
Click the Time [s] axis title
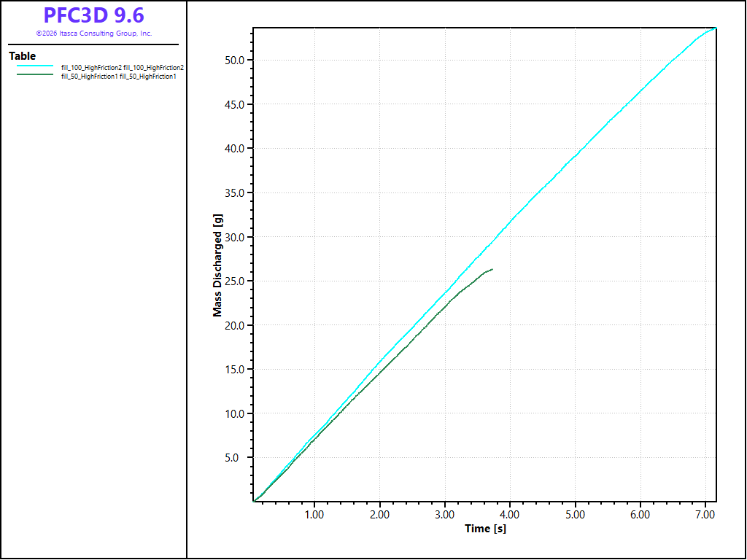tap(485, 528)
